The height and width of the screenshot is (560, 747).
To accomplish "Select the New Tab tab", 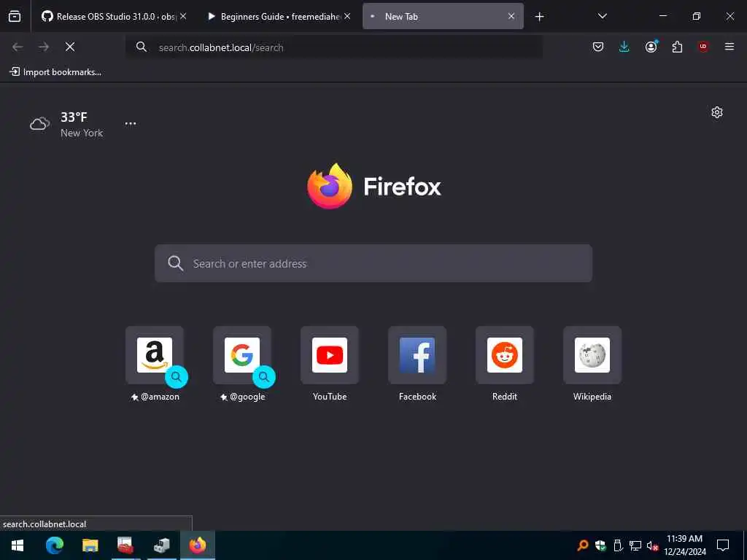I will [x=443, y=17].
